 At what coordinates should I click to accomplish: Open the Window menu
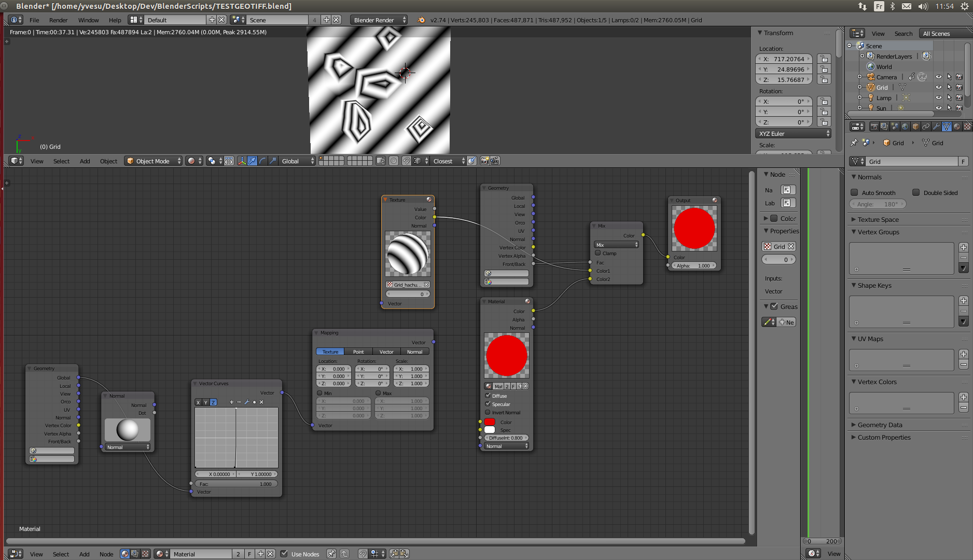[x=88, y=20]
